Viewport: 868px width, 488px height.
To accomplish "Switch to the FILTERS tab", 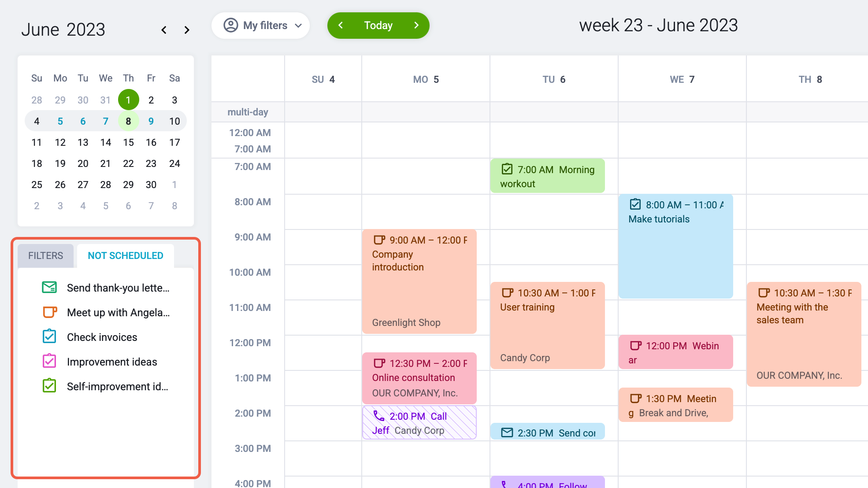I will pos(45,256).
